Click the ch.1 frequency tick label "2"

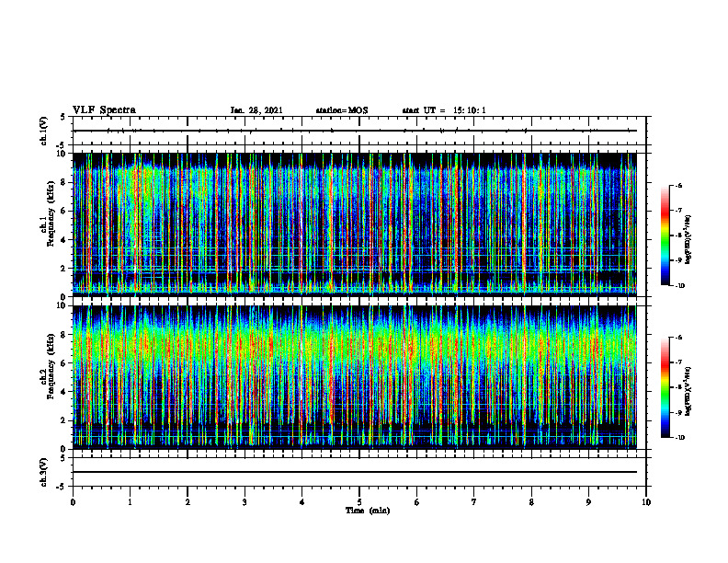tap(64, 268)
